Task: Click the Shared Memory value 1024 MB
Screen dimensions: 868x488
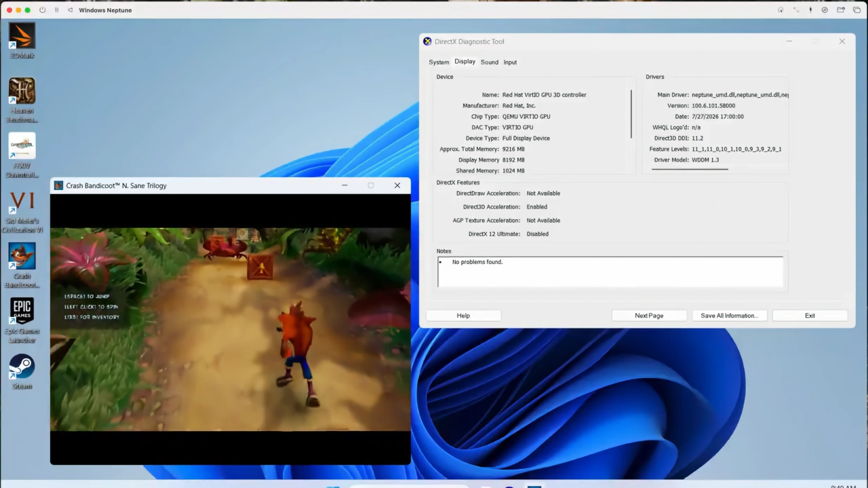Action: coord(513,171)
